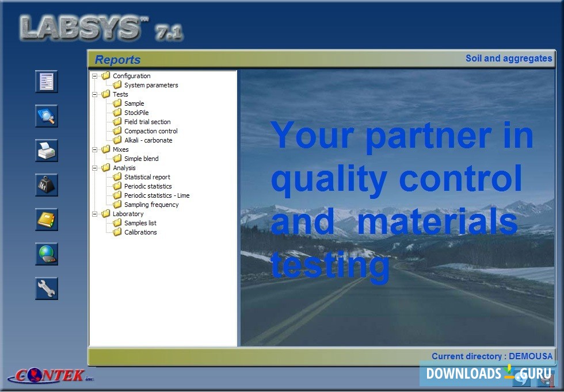The image size is (564, 392).
Task: Collapse the Analysis tree node
Action: pyautogui.click(x=94, y=168)
